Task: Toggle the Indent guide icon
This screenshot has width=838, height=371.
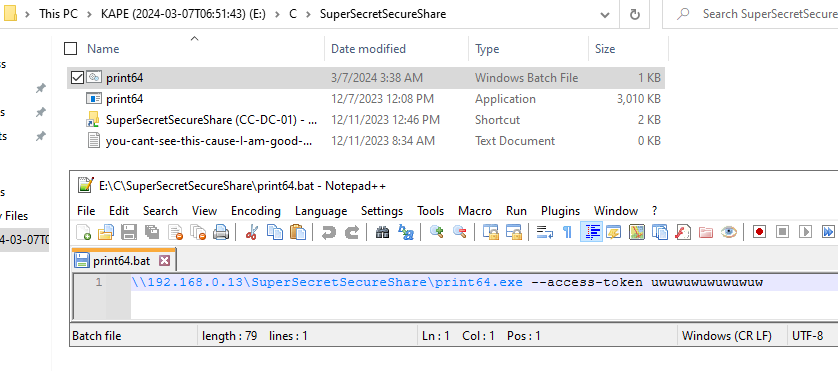Action: click(x=591, y=232)
